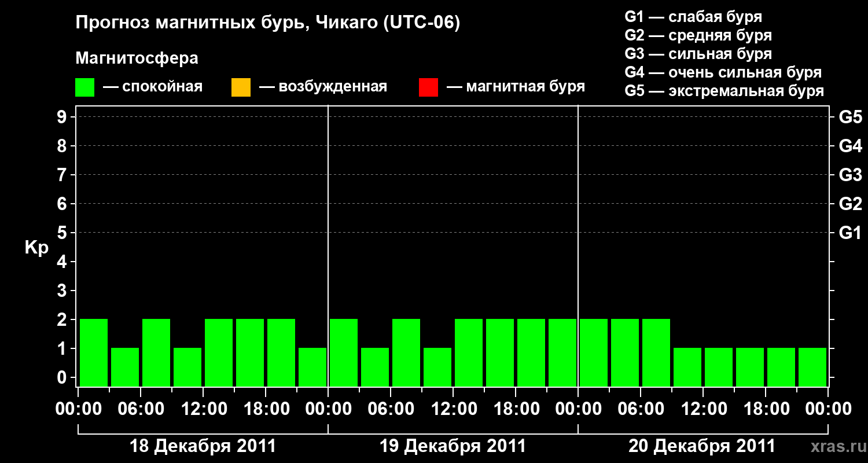Click the 'G3' label on the right axis
Screen dimensions: 868x463
[851, 175]
